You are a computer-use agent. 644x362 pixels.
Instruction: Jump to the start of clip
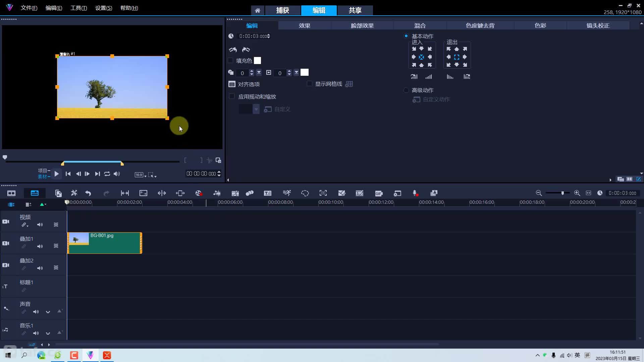pos(68,174)
